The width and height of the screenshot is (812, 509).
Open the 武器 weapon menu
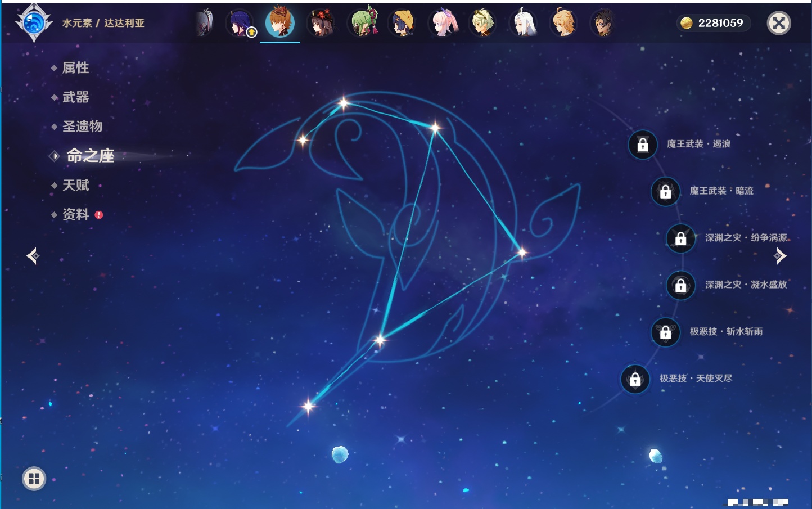75,97
